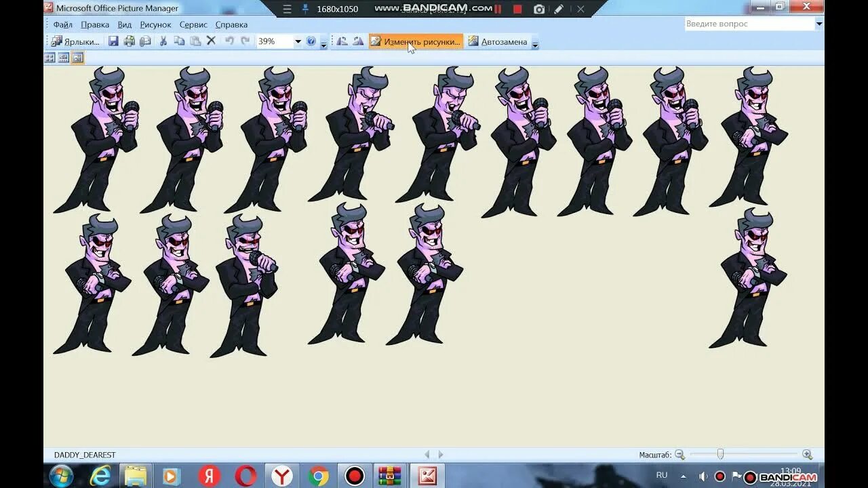Click the Масштаб zoom slider handle

(x=720, y=454)
